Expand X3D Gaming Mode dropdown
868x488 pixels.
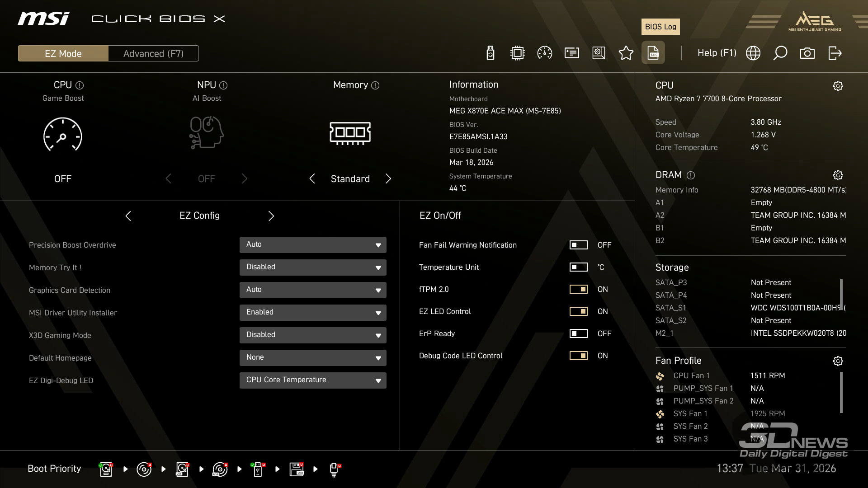[x=313, y=335]
